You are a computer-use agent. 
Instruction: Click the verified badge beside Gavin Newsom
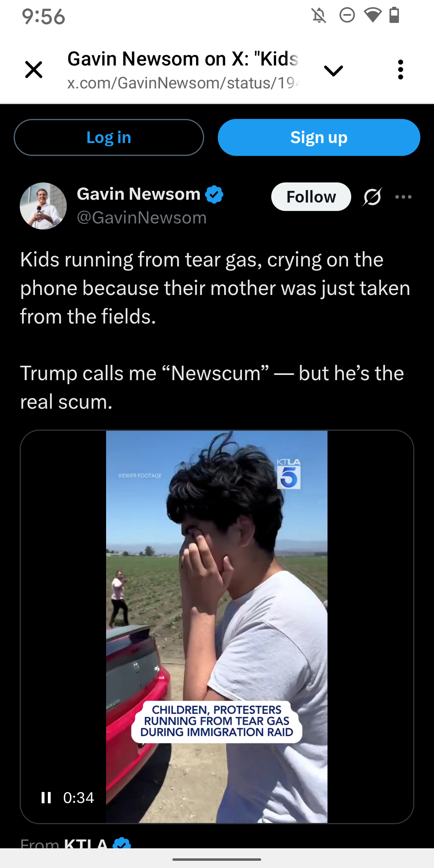[214, 194]
